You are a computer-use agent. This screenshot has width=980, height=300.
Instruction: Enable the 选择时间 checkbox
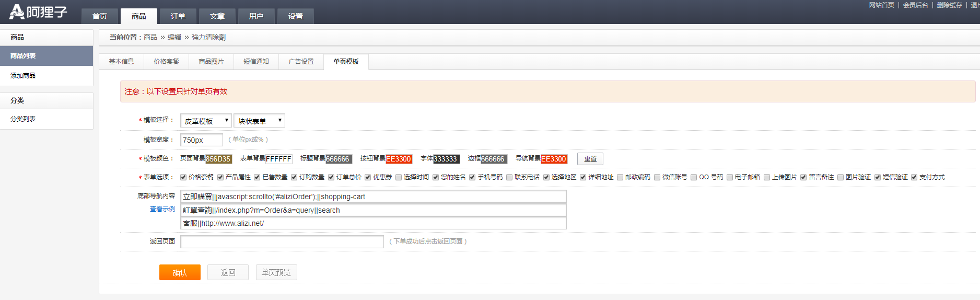(x=399, y=177)
